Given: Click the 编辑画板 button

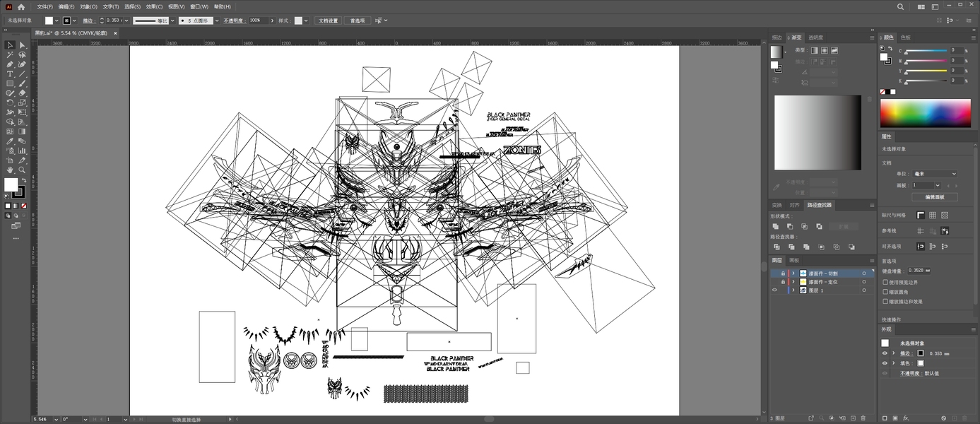Looking at the screenshot, I should coord(935,197).
